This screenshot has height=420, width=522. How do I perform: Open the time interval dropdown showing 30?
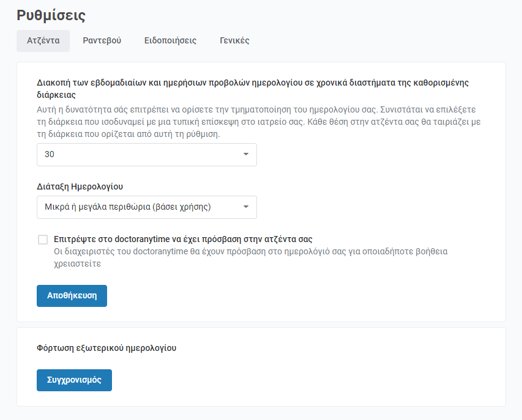(x=146, y=155)
